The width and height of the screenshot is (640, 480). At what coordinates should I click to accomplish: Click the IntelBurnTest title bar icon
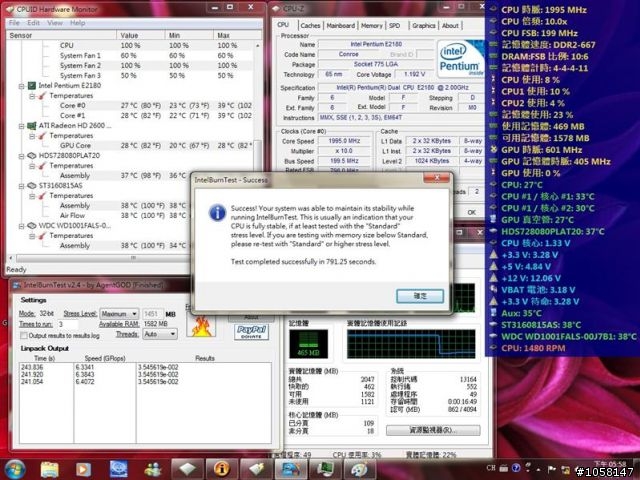click(17, 285)
